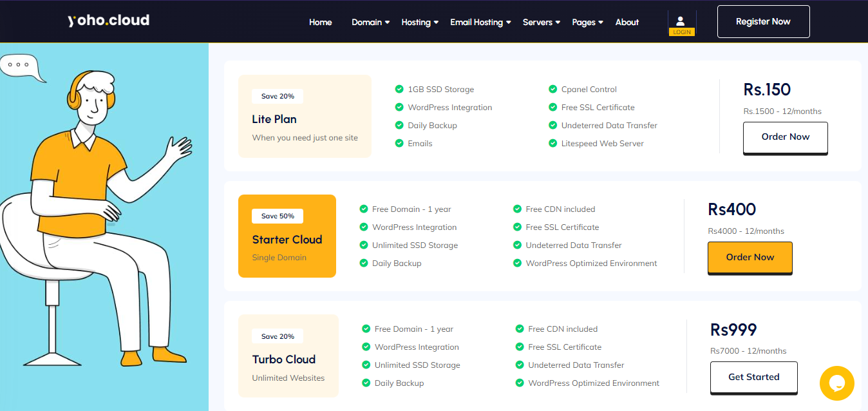Click the Register Now button
Screen dimensions: 868x411
(763, 22)
